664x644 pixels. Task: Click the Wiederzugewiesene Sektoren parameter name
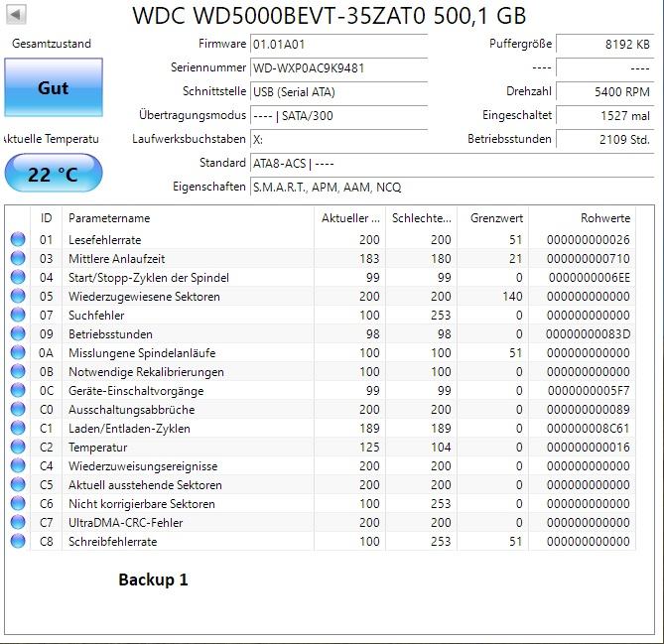144,297
